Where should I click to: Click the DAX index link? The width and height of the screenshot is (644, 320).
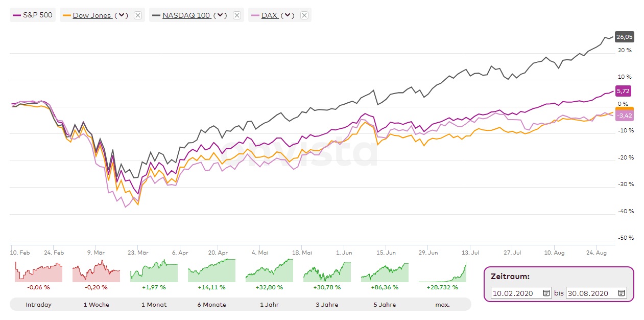click(x=269, y=15)
